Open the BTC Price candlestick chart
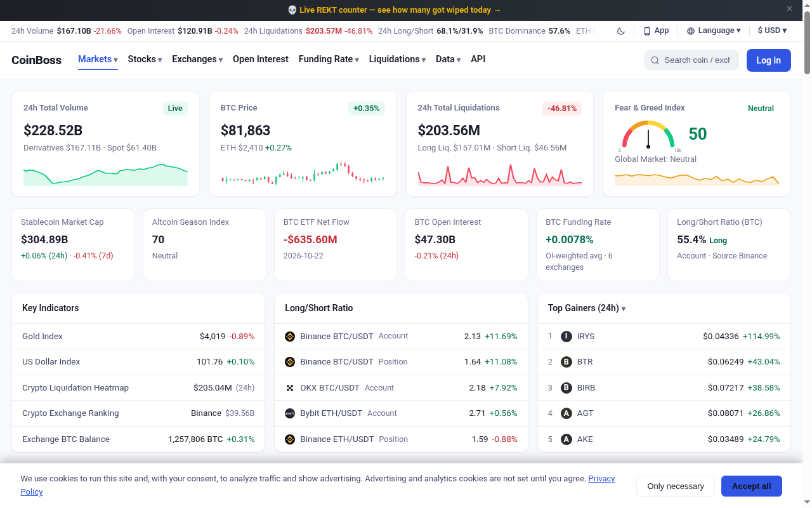The image size is (812, 508). point(303,173)
